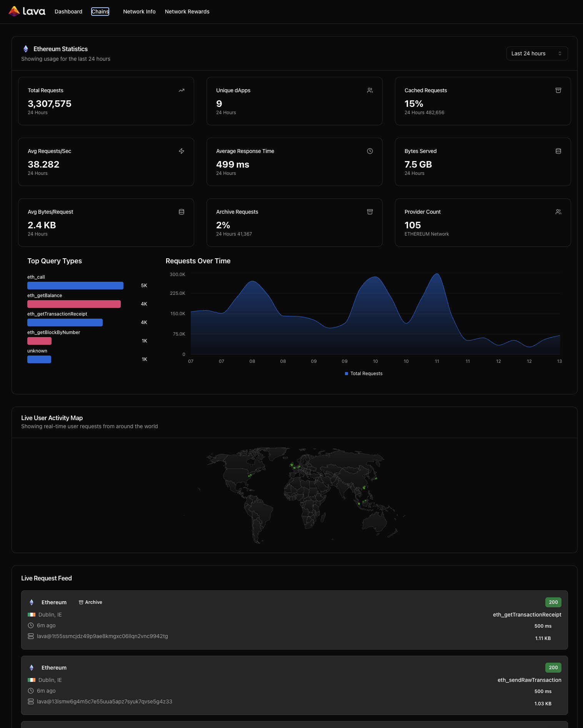Click the Ireland flag in first feed entry
This screenshot has height=728, width=583.
pos(32,615)
